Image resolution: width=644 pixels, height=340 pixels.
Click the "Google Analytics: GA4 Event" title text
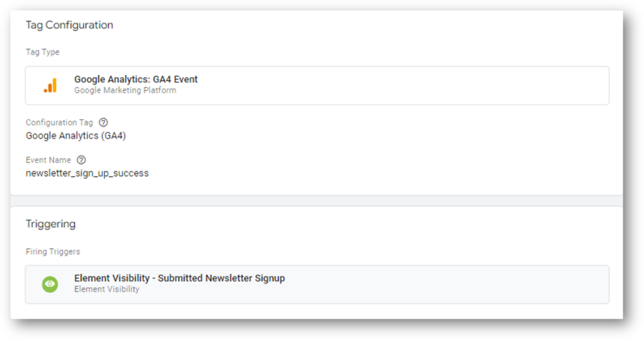point(136,80)
